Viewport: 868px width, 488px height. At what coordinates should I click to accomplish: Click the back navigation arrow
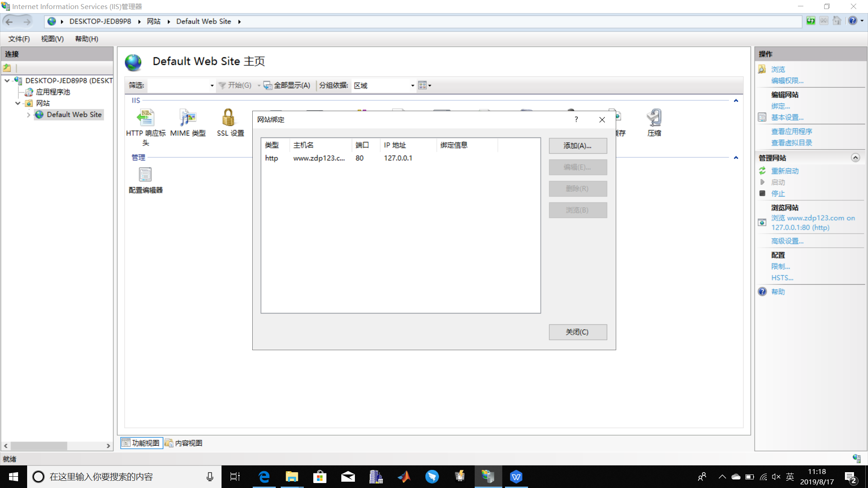coord(9,22)
